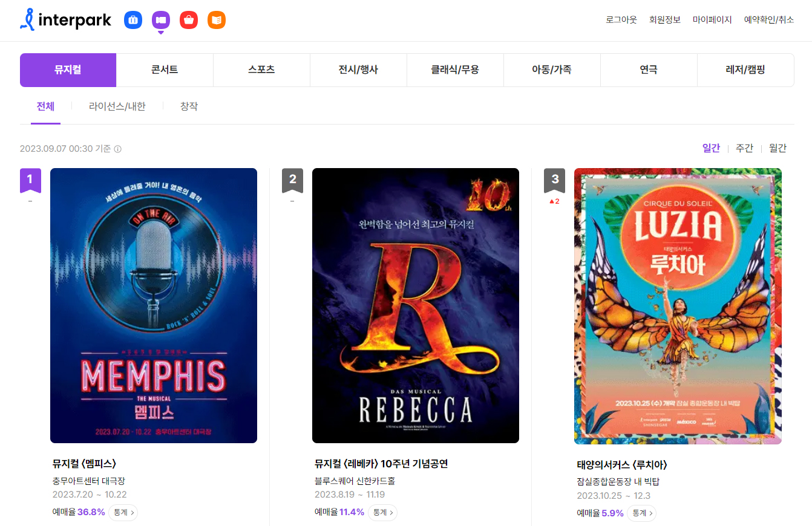812x526 pixels.
Task: Select the 스포츠 category tab
Action: tap(261, 70)
